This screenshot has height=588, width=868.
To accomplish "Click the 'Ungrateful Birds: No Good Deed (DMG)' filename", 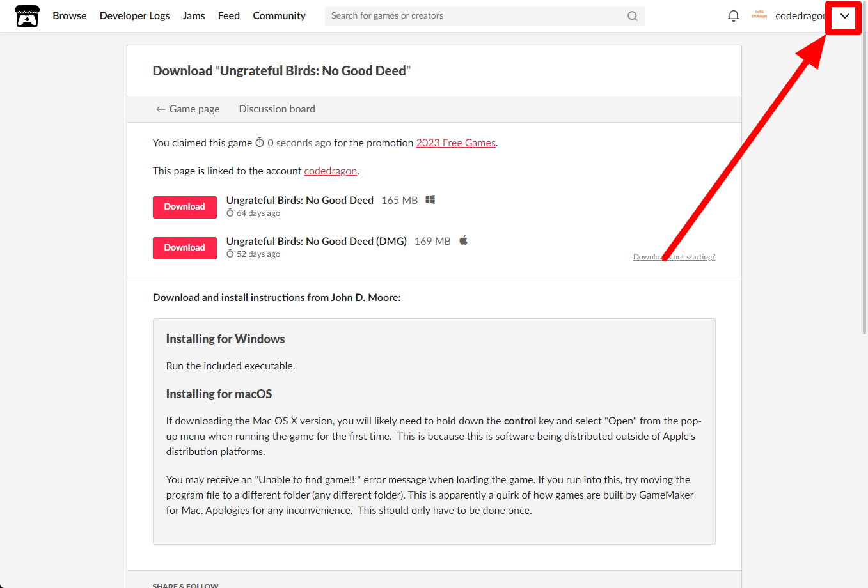I will pyautogui.click(x=317, y=242).
